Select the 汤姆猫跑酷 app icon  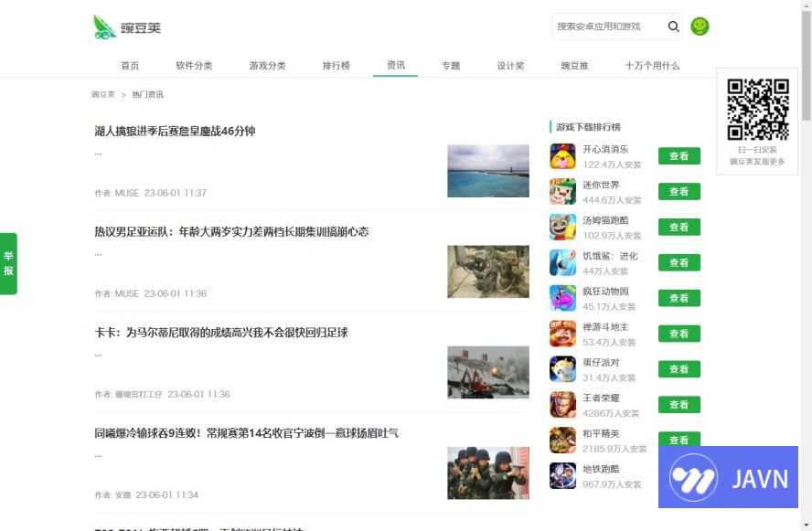[562, 228]
